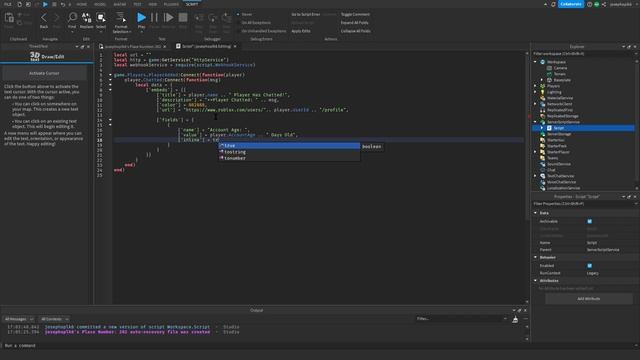Switch to the PLUGINS ribbon tab
The image size is (640, 360).
point(171,4)
